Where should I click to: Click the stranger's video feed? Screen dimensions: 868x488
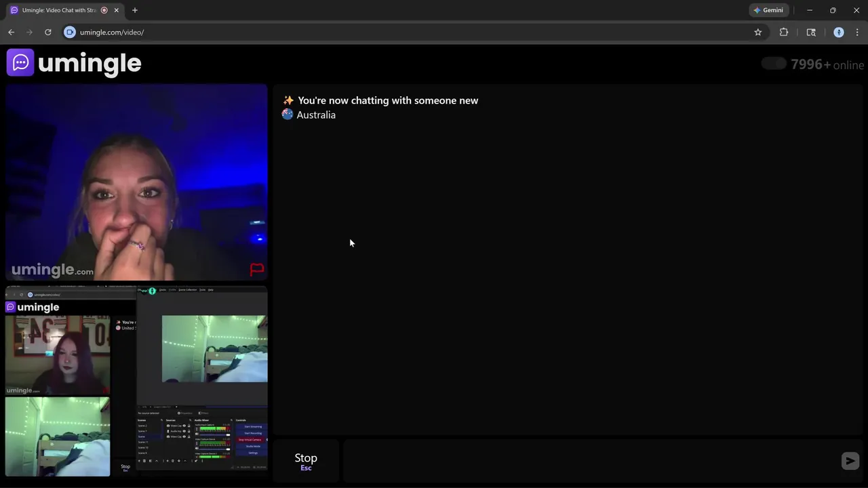coord(136,182)
